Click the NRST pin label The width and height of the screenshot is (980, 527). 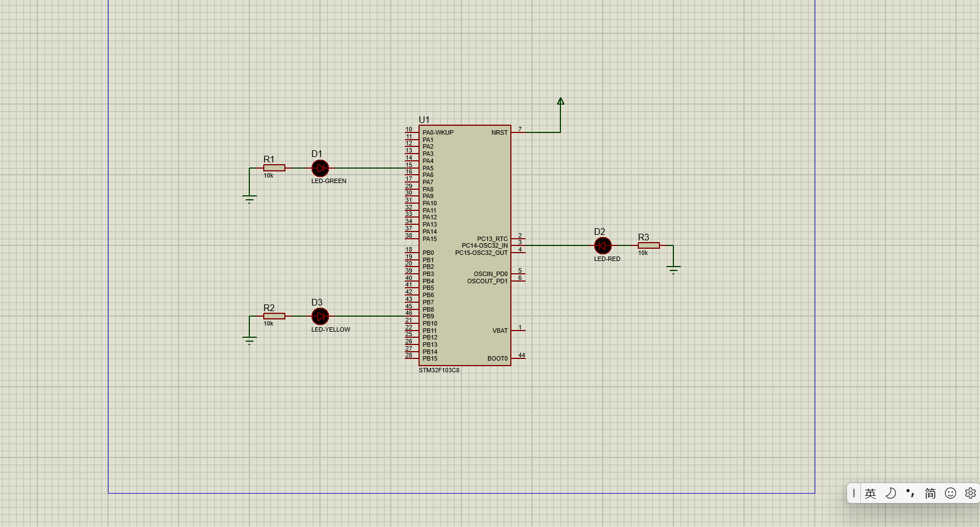[500, 132]
